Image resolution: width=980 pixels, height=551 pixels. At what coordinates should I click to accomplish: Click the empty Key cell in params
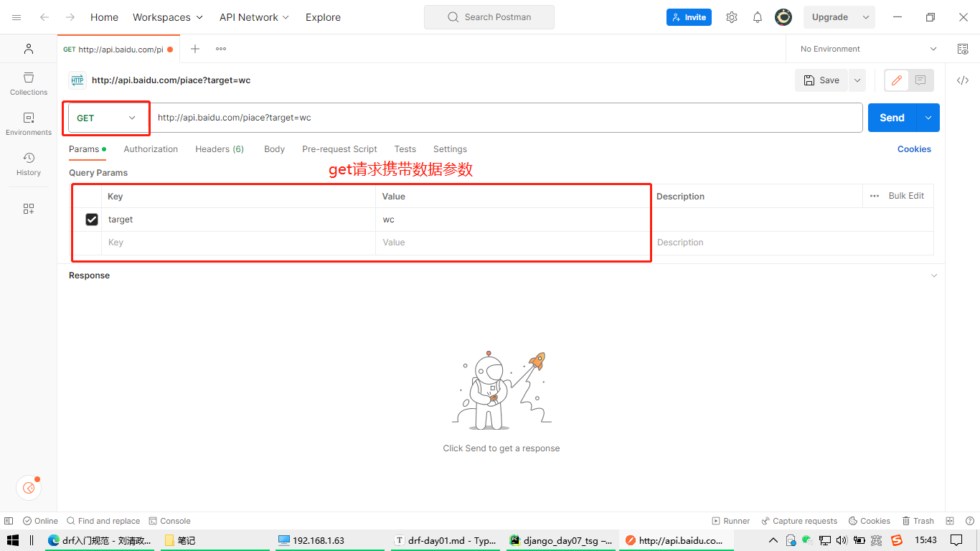point(238,242)
